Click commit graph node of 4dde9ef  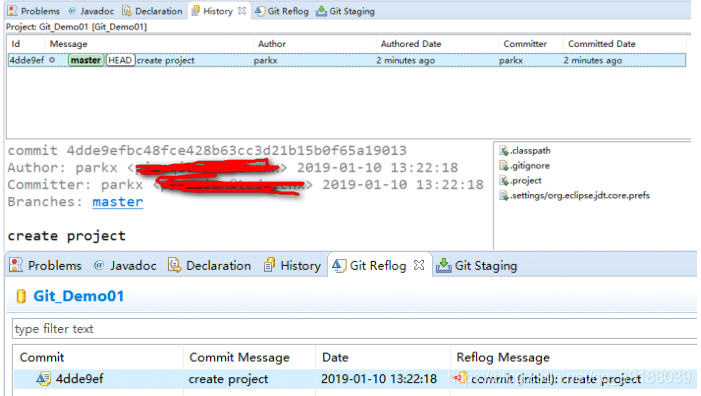[52, 60]
